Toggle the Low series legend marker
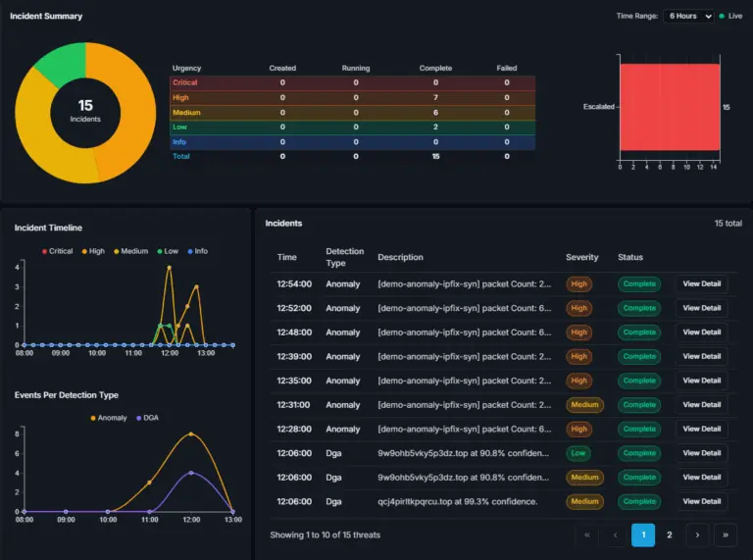Image resolution: width=753 pixels, height=560 pixels. coord(160,251)
